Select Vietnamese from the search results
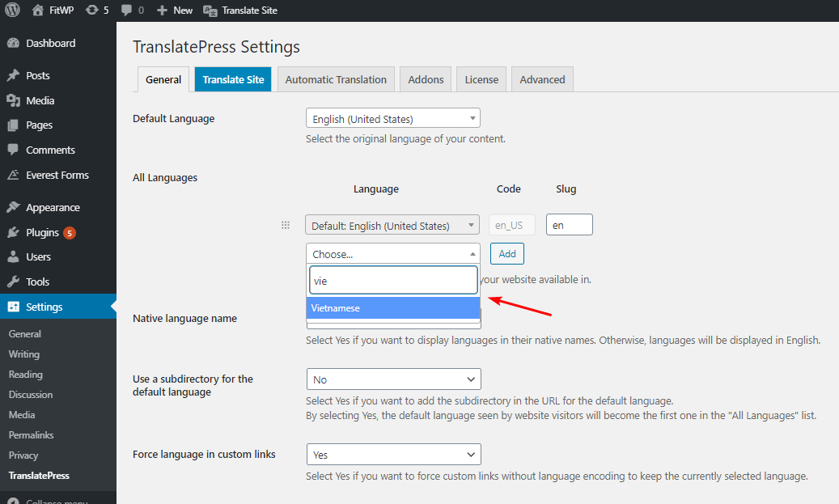Image resolution: width=839 pixels, height=504 pixels. pos(392,308)
